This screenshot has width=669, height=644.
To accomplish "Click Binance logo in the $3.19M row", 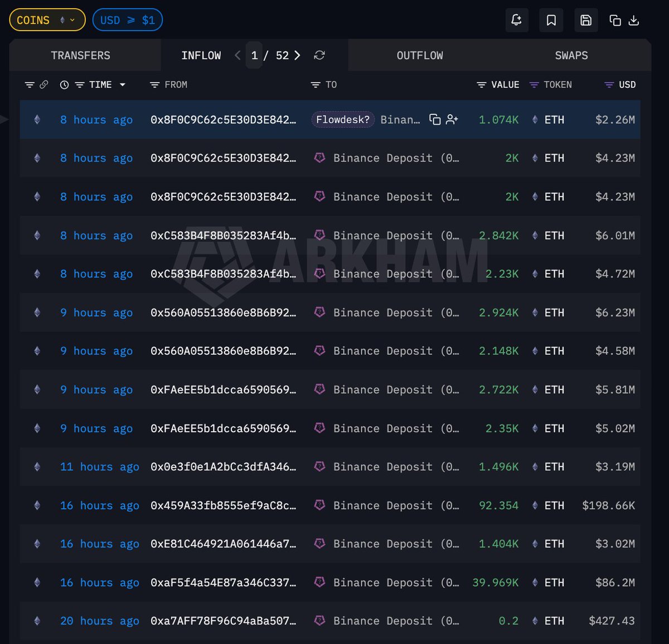I will pos(319,466).
